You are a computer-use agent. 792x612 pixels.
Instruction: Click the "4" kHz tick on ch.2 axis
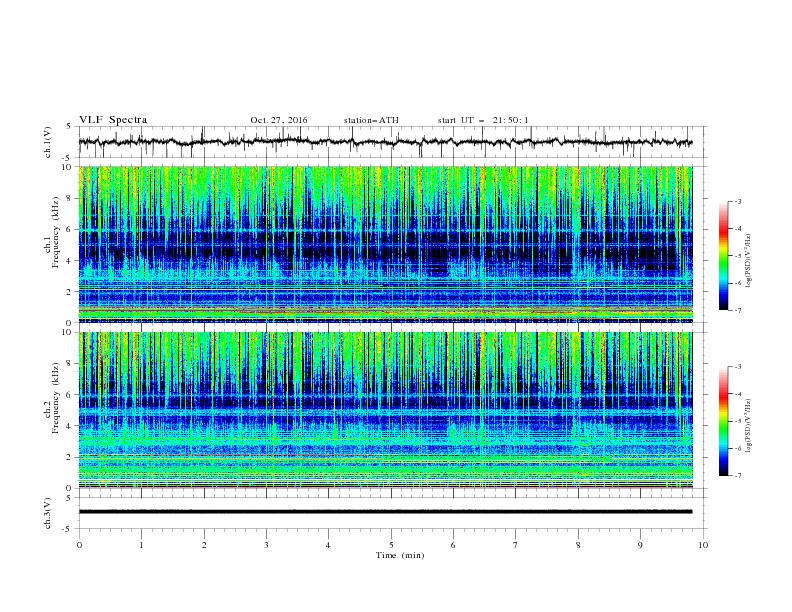tap(71, 426)
